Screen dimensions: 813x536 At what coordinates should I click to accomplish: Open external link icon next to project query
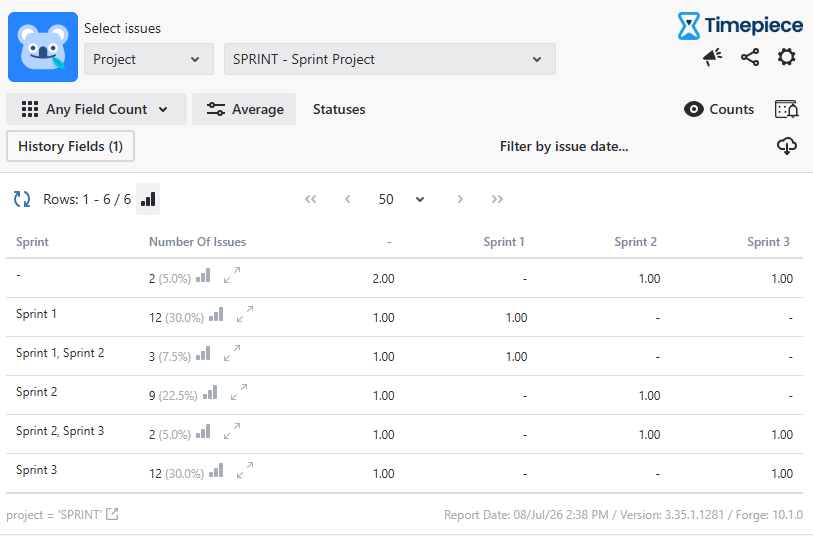112,514
